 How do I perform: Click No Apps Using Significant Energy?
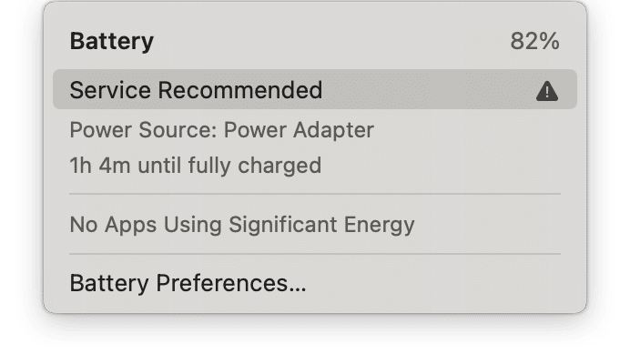(241, 224)
